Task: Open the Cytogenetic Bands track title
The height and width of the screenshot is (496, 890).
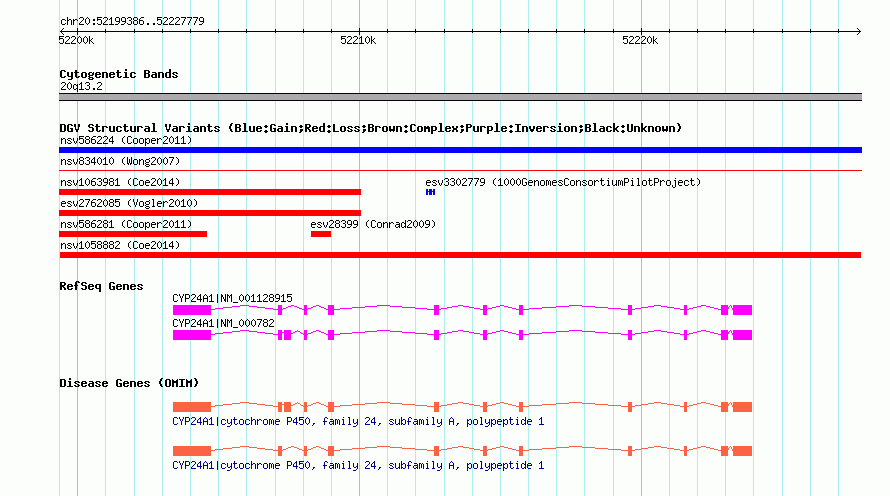Action: (119, 74)
